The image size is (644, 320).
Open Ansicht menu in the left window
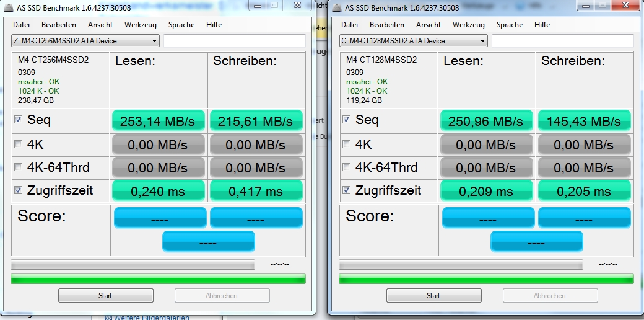(100, 25)
